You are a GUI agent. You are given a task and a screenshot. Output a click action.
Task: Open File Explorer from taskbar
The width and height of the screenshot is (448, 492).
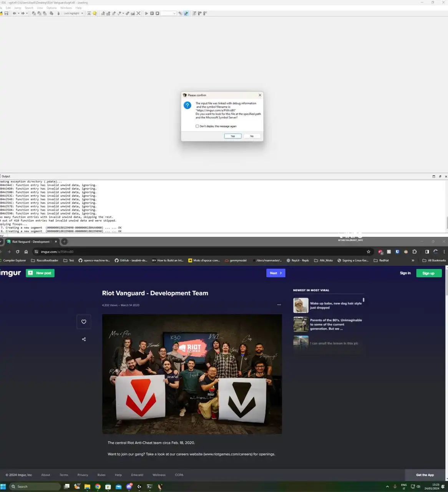(x=87, y=487)
